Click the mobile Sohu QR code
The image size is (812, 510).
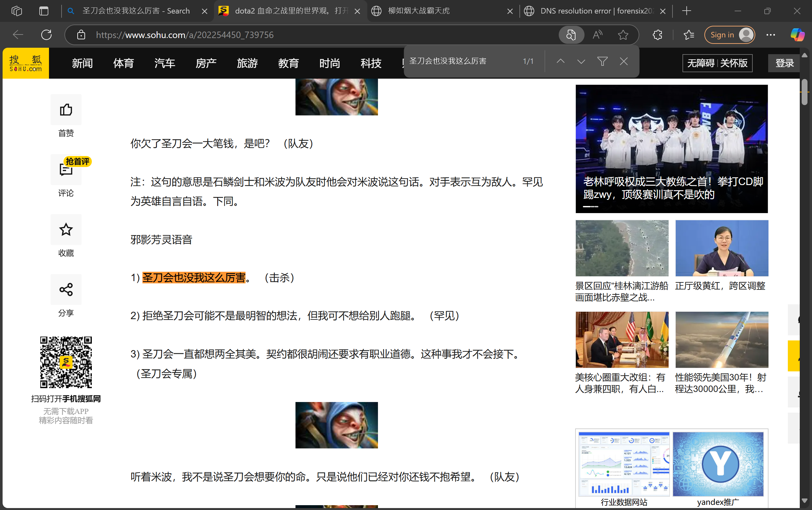coord(66,362)
